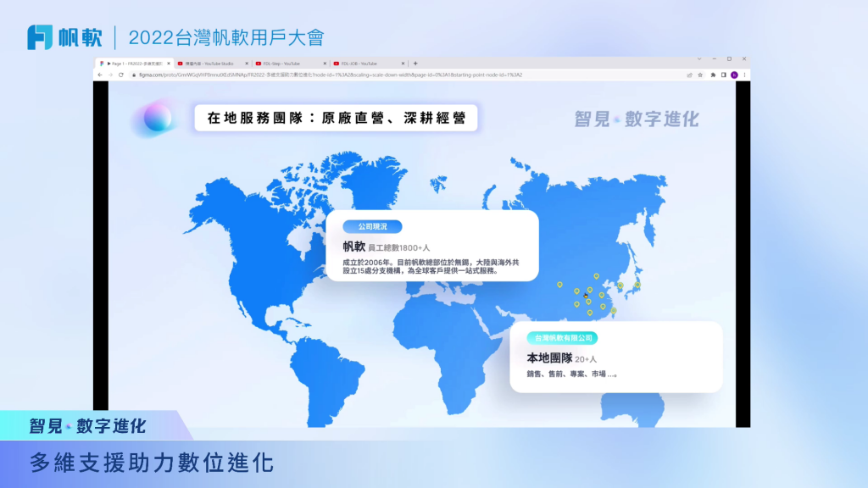This screenshot has width=868, height=488.
Task: Close the Page 1 - FR2022 tab
Action: 169,64
